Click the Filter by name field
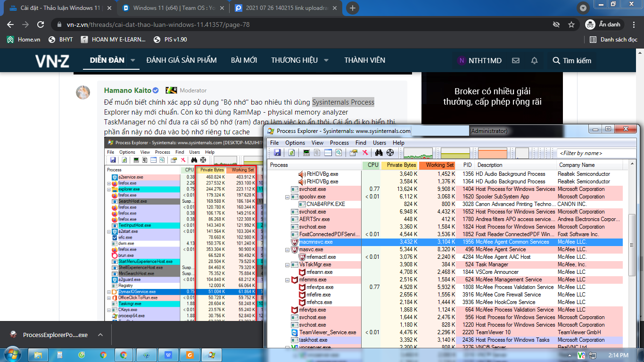 point(596,153)
